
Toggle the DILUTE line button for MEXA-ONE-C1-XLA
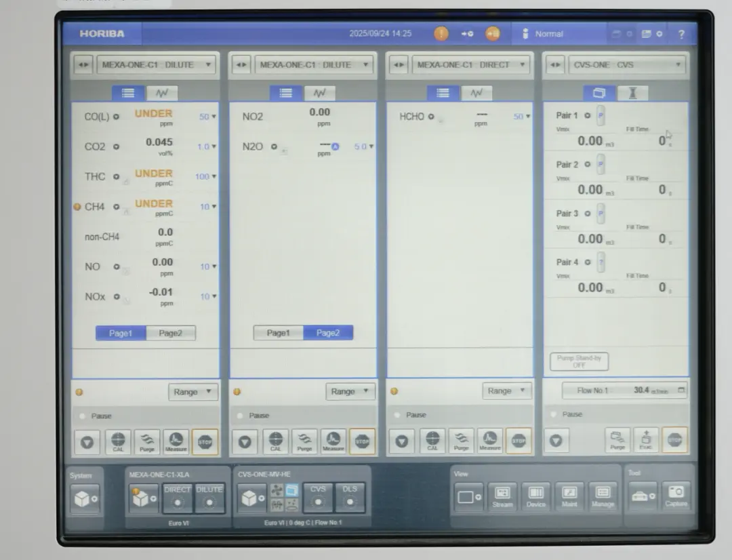[209, 498]
